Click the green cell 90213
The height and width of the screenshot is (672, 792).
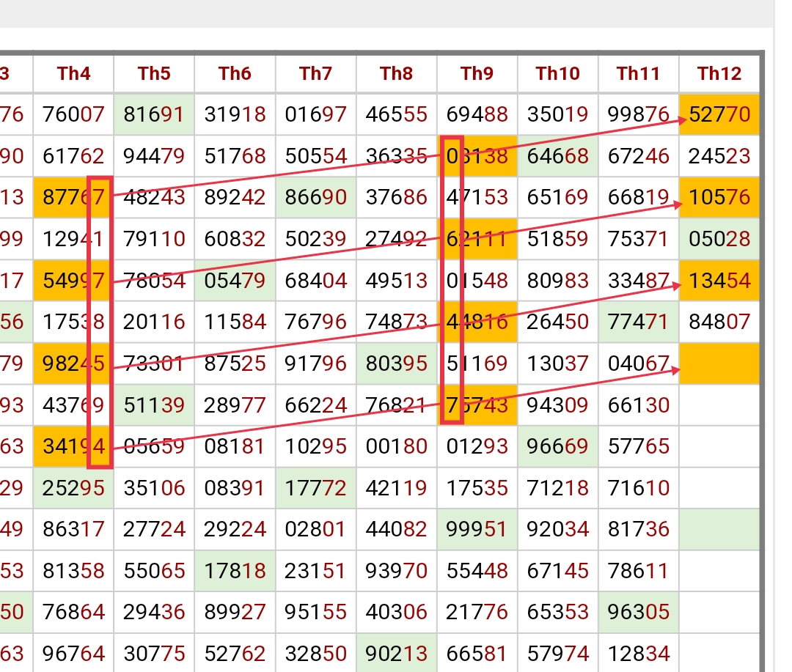397,654
